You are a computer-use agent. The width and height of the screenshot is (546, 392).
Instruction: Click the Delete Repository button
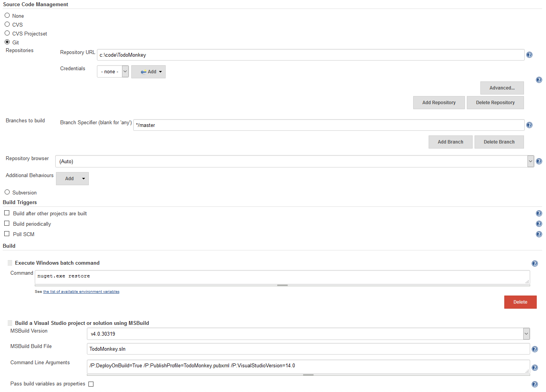coord(495,103)
